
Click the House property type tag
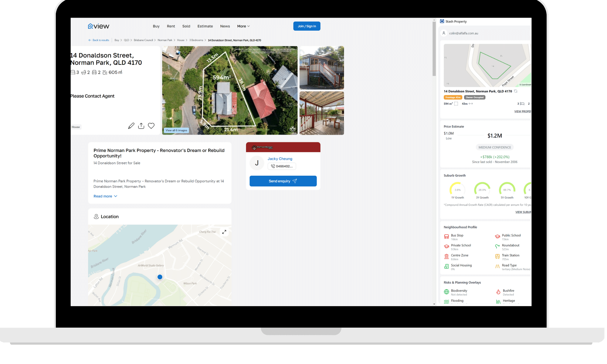tap(76, 127)
